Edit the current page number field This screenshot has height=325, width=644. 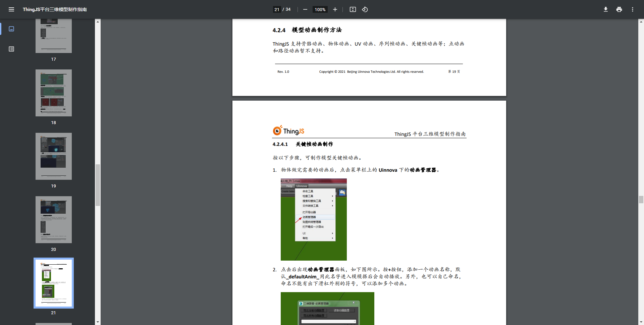click(x=277, y=9)
